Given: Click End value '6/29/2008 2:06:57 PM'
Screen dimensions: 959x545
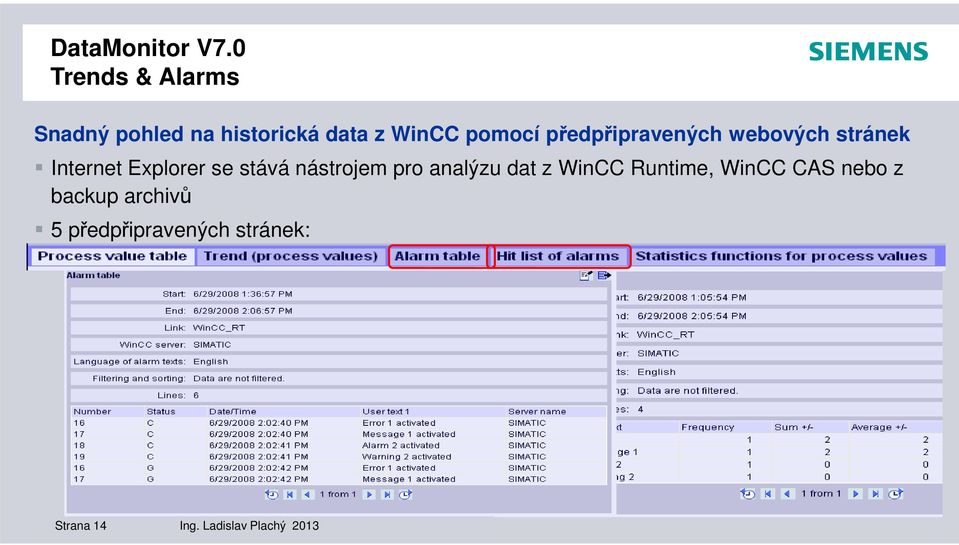Looking at the screenshot, I should (x=243, y=311).
